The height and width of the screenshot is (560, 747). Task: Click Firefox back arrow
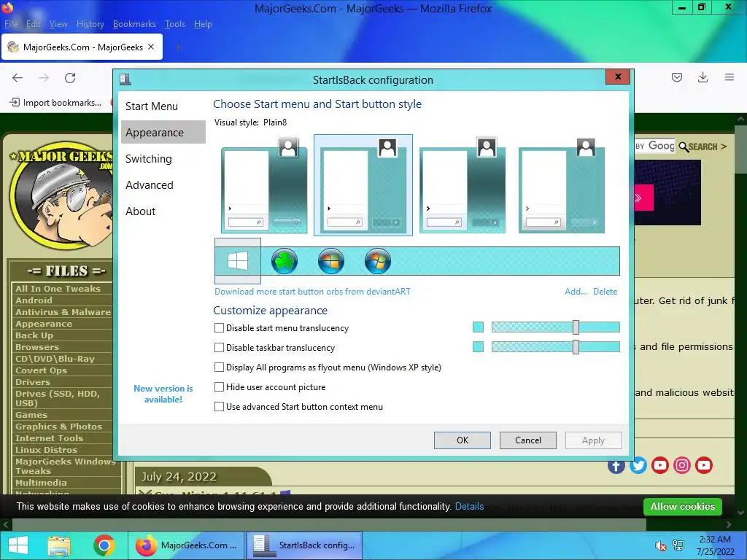pyautogui.click(x=18, y=77)
